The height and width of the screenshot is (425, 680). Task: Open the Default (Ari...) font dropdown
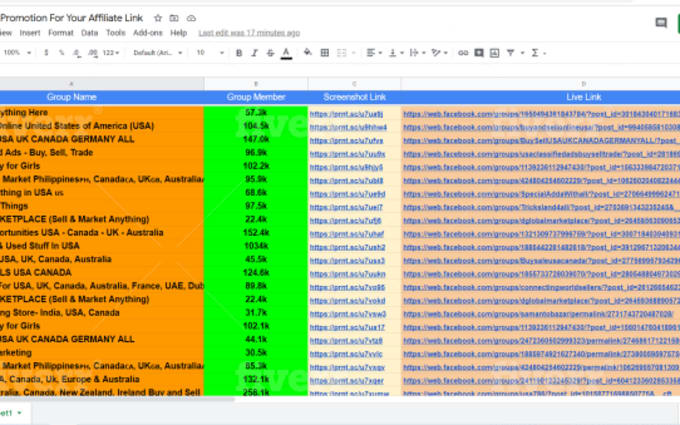point(157,53)
